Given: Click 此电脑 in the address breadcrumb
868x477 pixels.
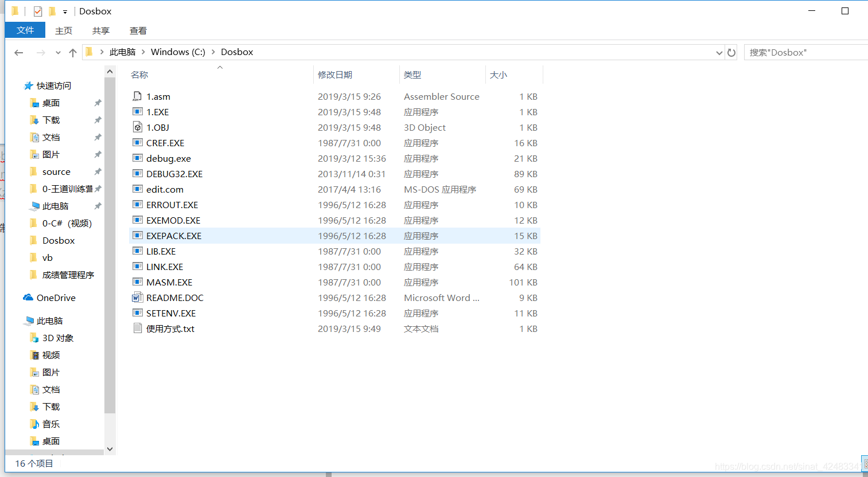Looking at the screenshot, I should [x=123, y=52].
